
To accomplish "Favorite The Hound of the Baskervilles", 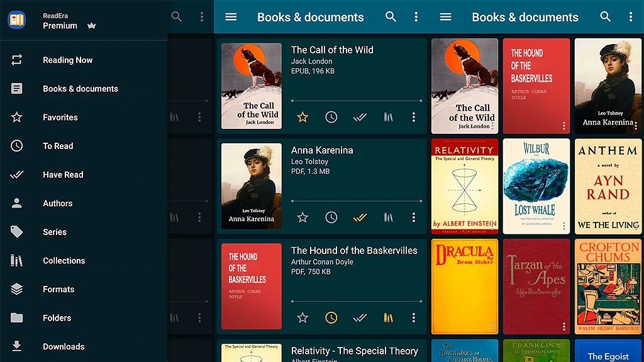I will pyautogui.click(x=303, y=317).
